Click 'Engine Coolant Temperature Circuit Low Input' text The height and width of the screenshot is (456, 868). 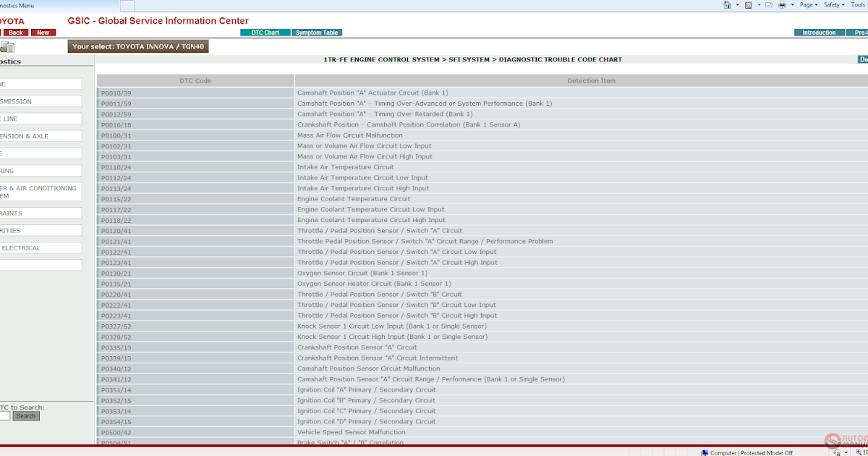371,210
